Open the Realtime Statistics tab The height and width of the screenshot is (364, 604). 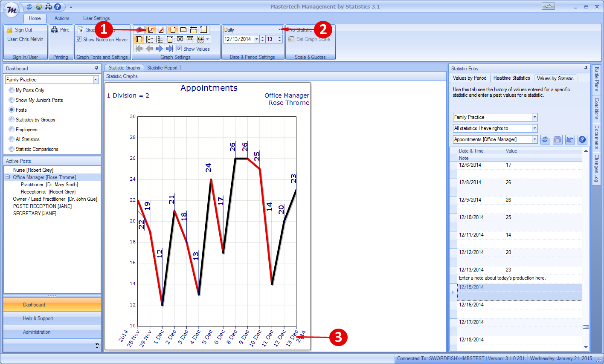512,78
